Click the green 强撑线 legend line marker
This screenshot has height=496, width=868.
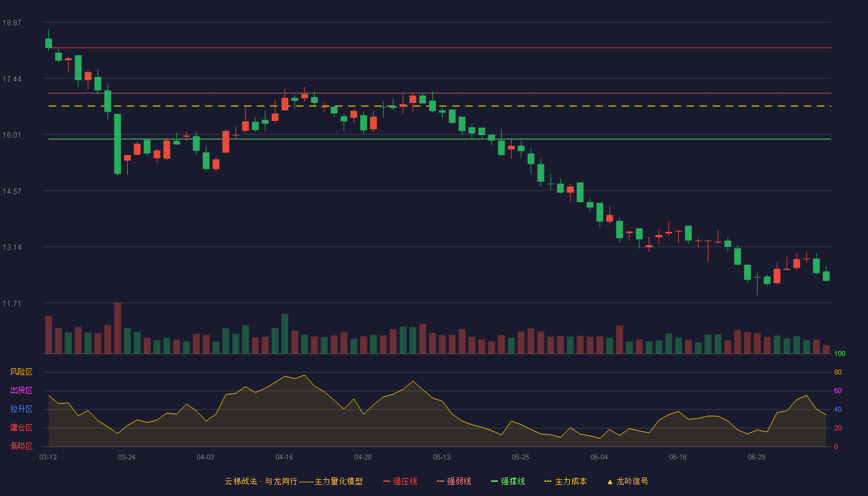[x=494, y=482]
